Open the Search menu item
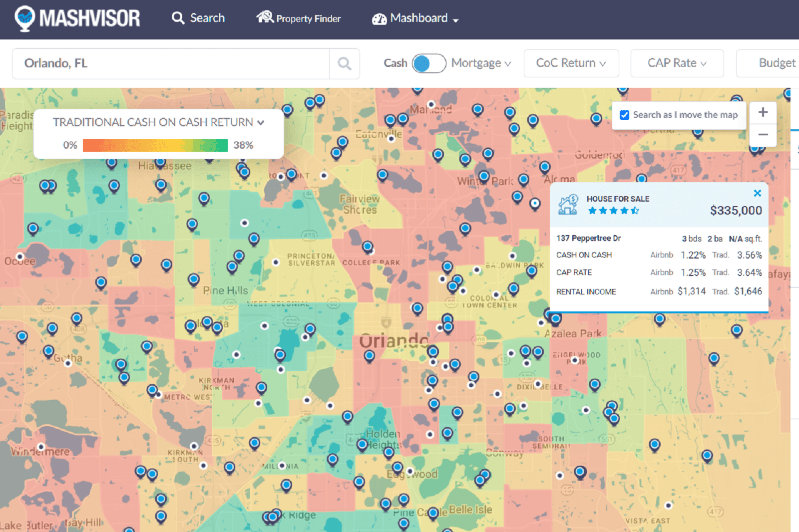Image resolution: width=799 pixels, height=532 pixels. 198,18
